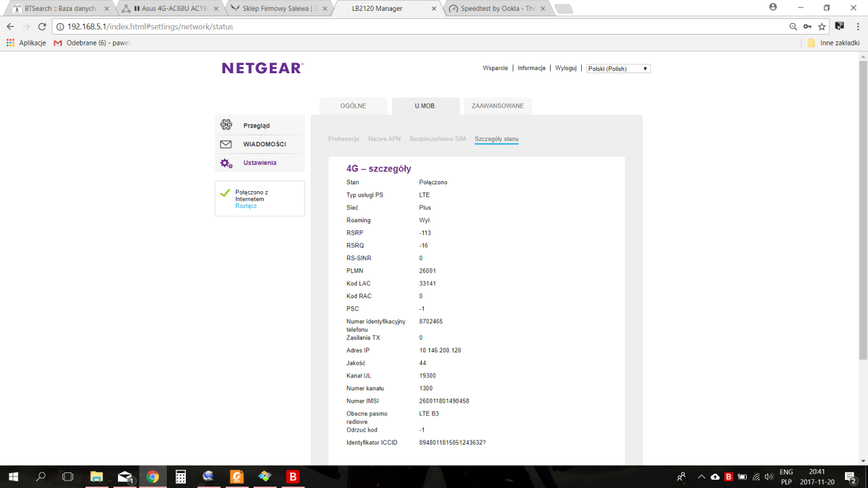Open Windows taskbar search
Screen dimensions: 868x488
(x=41, y=476)
